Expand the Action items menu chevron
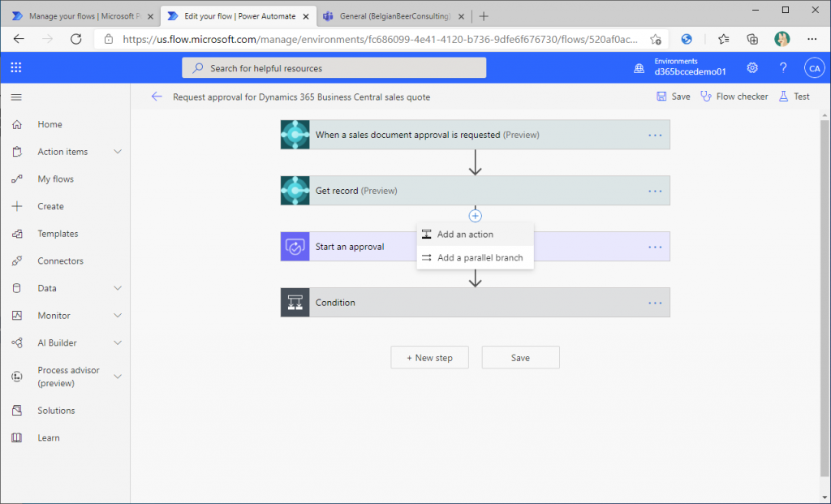 click(x=118, y=152)
